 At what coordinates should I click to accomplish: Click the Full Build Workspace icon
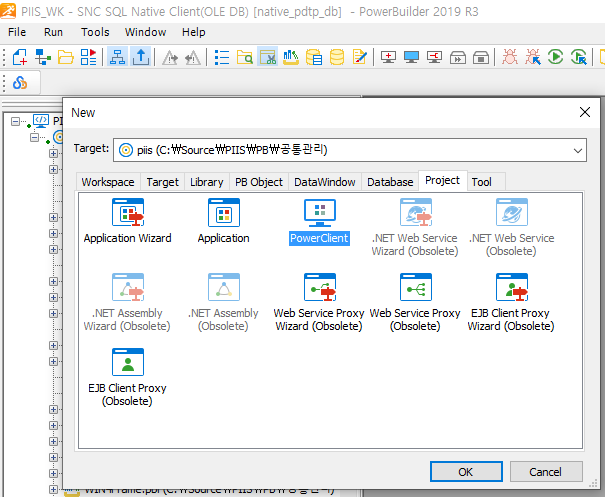click(x=411, y=57)
